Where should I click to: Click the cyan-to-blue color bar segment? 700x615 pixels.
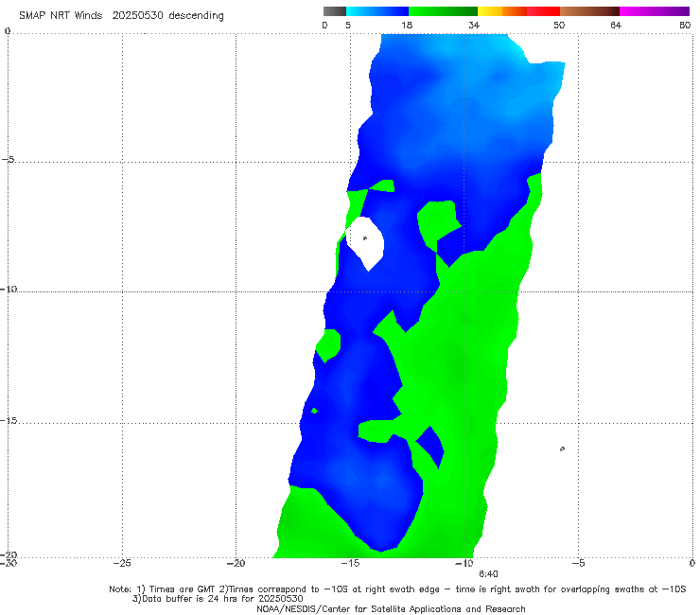[377, 11]
